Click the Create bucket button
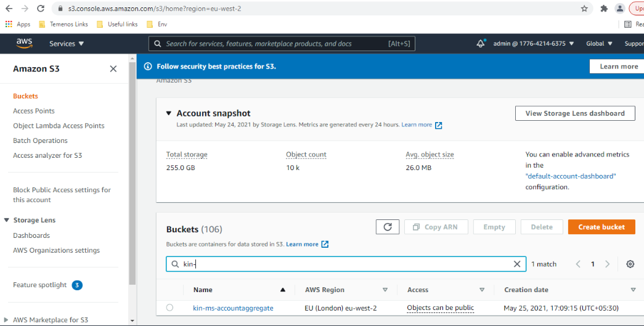This screenshot has width=644, height=326. coord(601,227)
